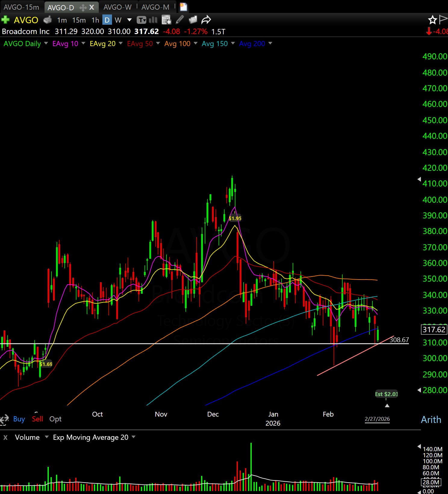Expand the timeframe dropdown arrow after W

tap(129, 20)
